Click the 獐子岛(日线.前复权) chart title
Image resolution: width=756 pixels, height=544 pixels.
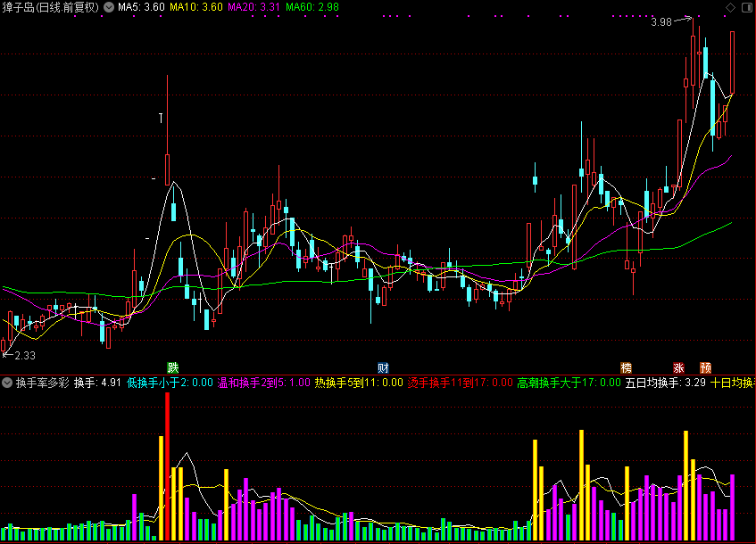click(x=50, y=7)
